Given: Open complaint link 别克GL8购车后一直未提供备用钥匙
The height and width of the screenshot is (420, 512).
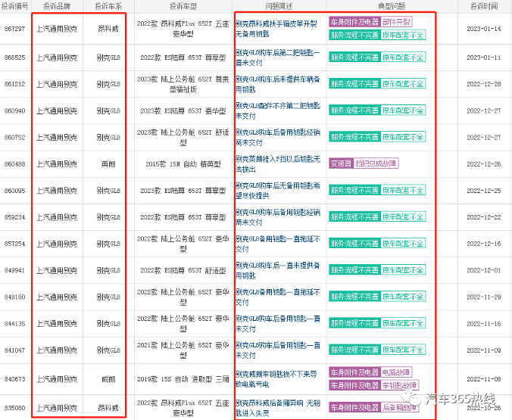Looking at the screenshot, I should (x=278, y=270).
